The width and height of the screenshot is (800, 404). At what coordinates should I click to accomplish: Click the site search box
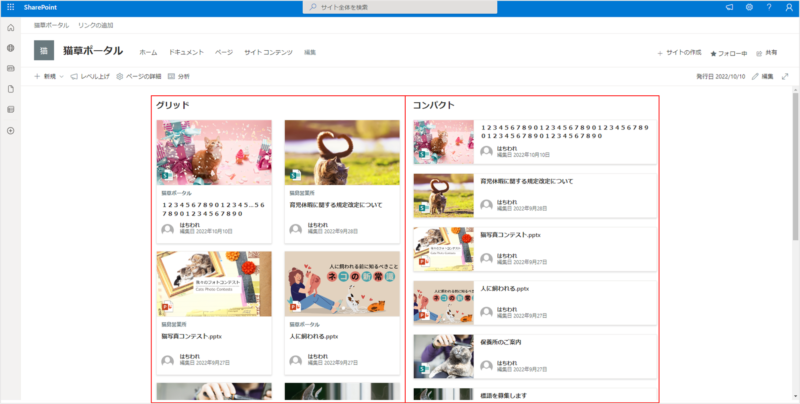click(x=400, y=7)
